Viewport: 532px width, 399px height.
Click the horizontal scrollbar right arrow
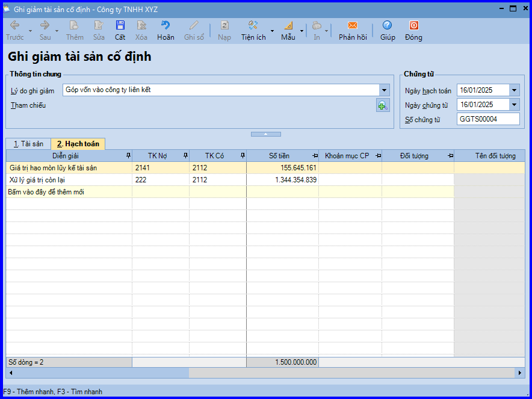tap(521, 373)
